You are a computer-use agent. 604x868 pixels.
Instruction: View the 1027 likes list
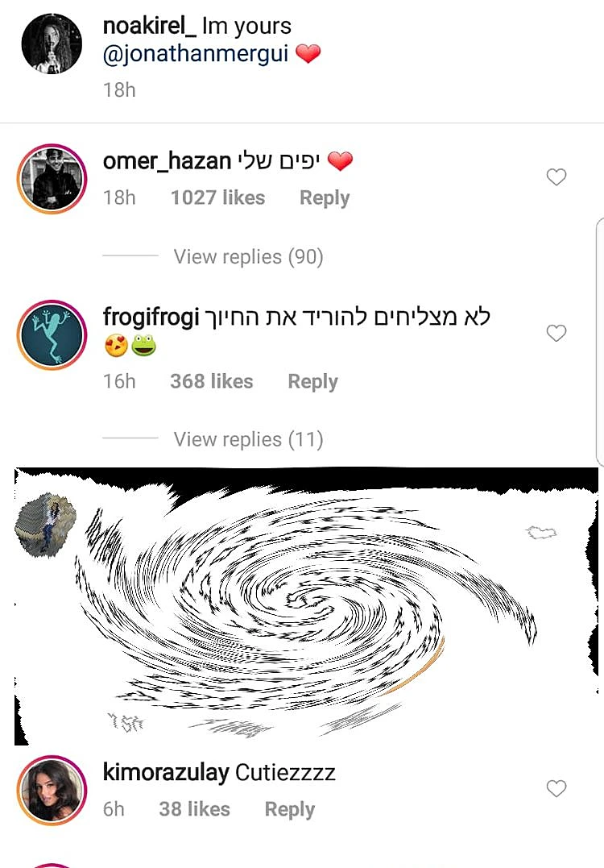click(x=218, y=197)
